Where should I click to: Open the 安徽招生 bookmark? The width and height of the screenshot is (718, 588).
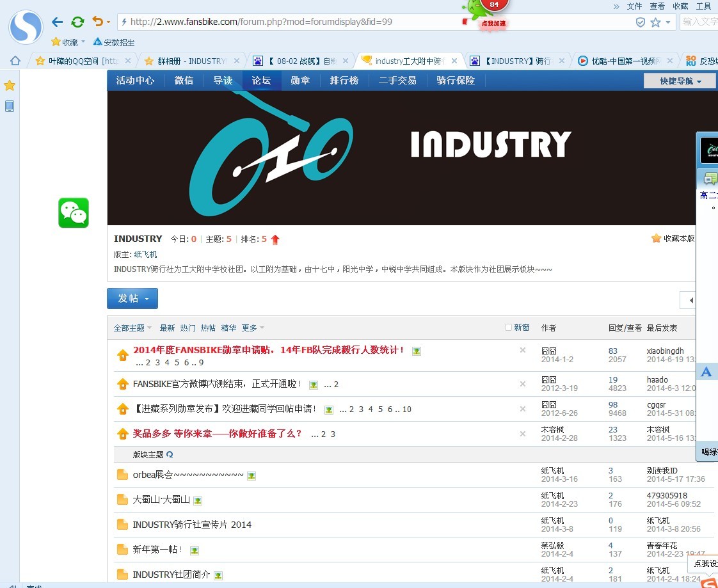click(x=113, y=42)
